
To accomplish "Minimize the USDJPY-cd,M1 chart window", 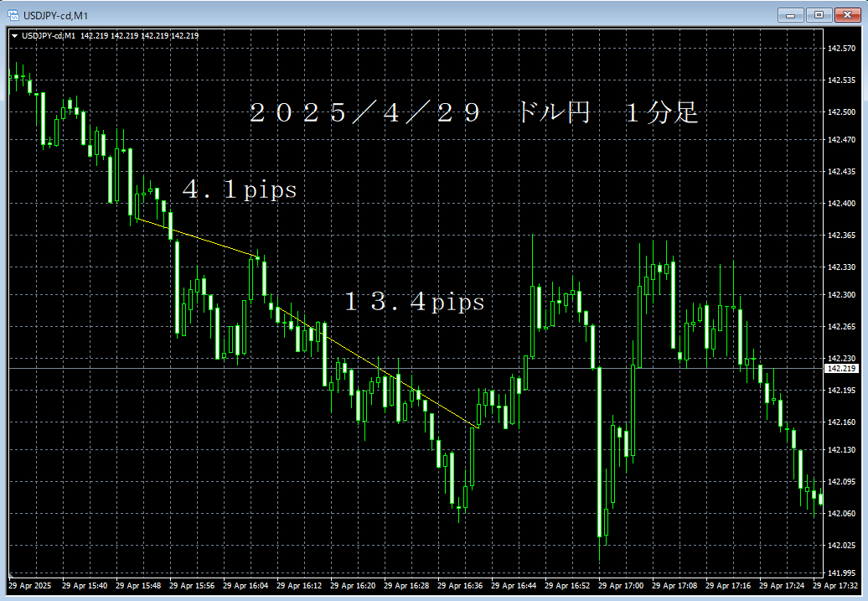I will [791, 15].
